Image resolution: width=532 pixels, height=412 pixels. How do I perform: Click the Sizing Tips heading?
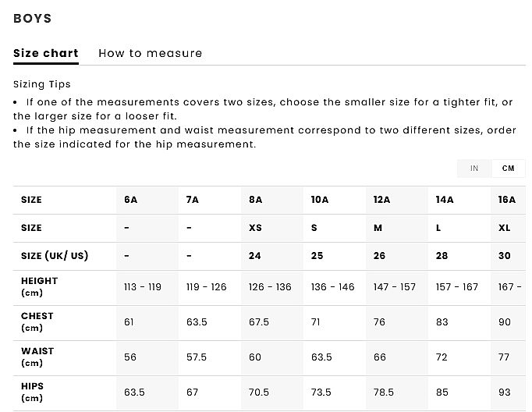click(x=42, y=84)
